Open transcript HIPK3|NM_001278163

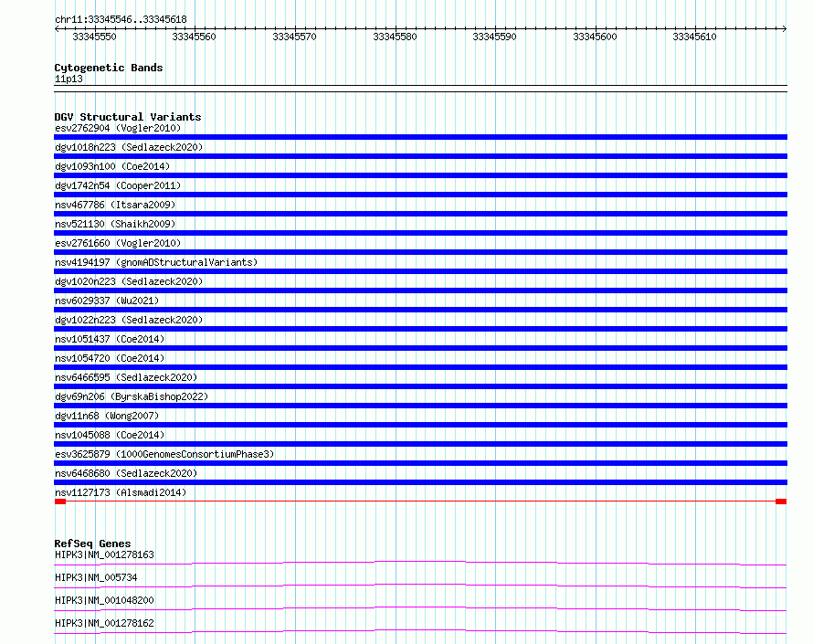tap(104, 554)
